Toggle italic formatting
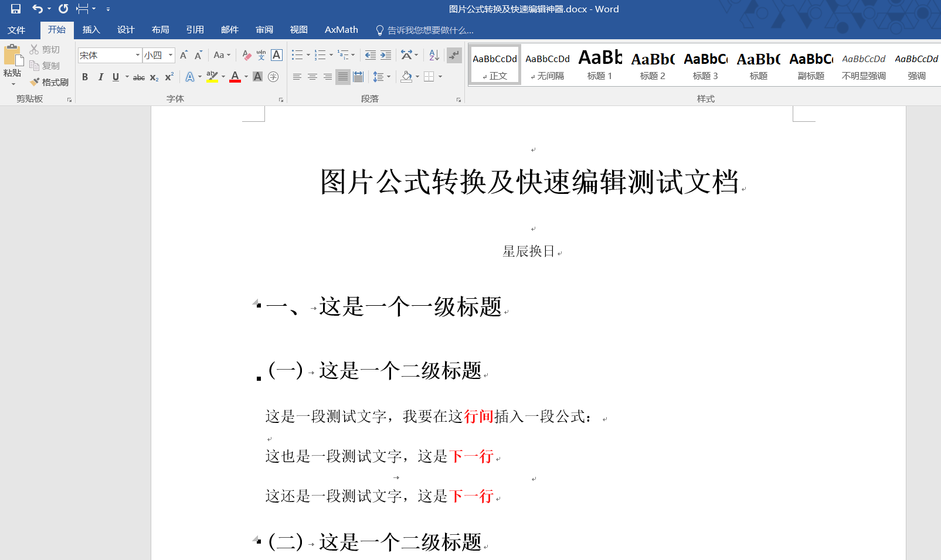941x560 pixels. pyautogui.click(x=100, y=77)
